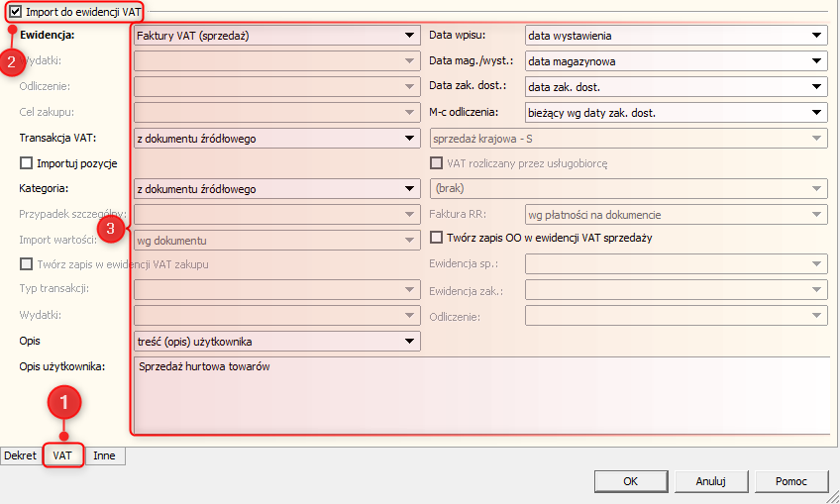This screenshot has height=504, width=840.
Task: Open help with Pomoc button
Action: (x=788, y=481)
